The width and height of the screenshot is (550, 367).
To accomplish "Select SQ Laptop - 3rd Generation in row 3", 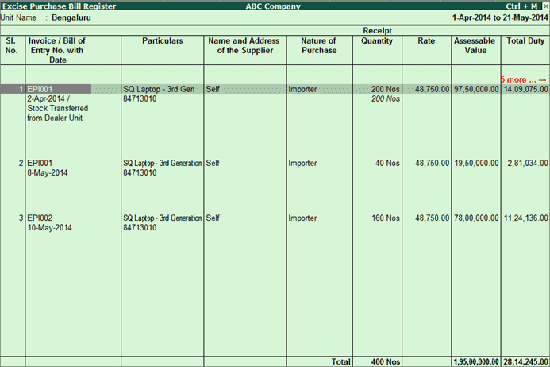I will 162,218.
